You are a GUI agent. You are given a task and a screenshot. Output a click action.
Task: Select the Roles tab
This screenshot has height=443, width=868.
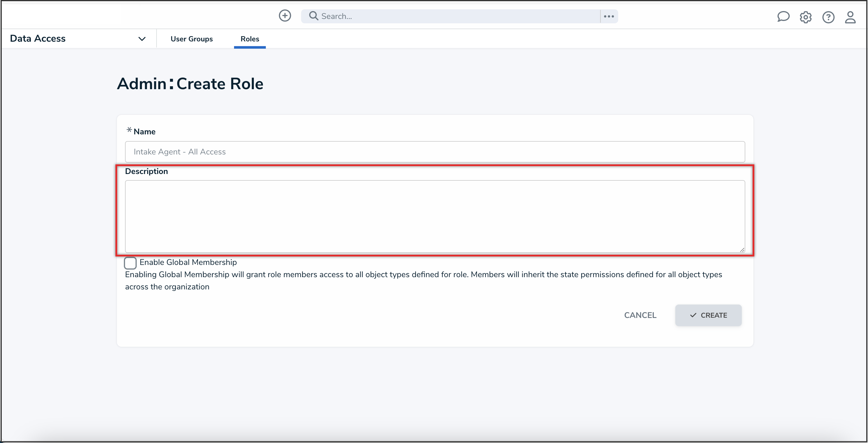pyautogui.click(x=250, y=39)
